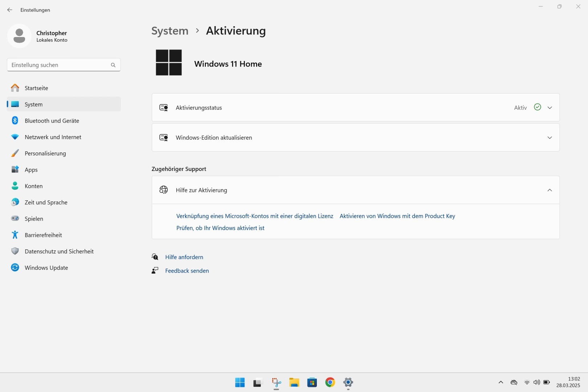This screenshot has height=392, width=588.
Task: Click the Feedback senden link
Action: click(187, 271)
